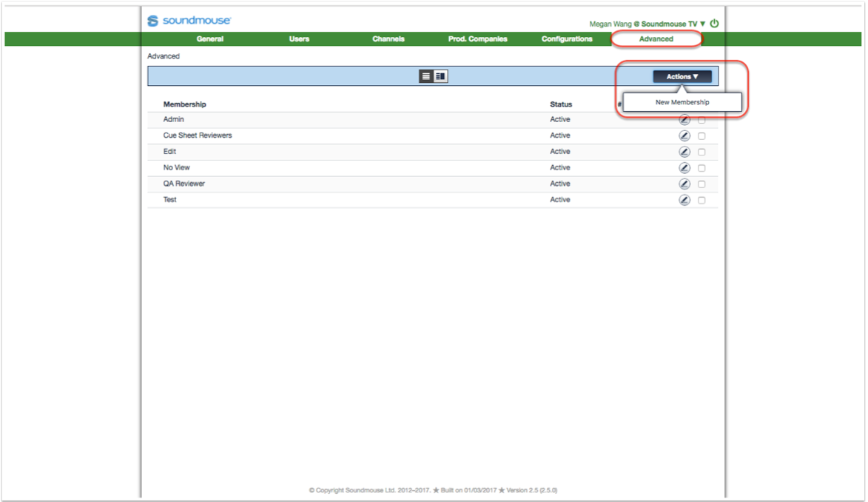
Task: Edit the Cue Sheet Reviewers membership
Action: (684, 135)
